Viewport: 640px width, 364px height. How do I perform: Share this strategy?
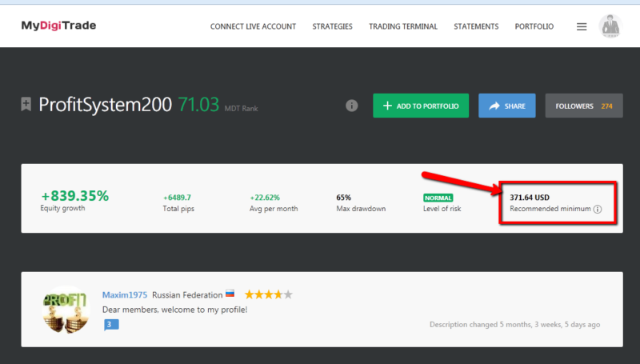tap(507, 106)
